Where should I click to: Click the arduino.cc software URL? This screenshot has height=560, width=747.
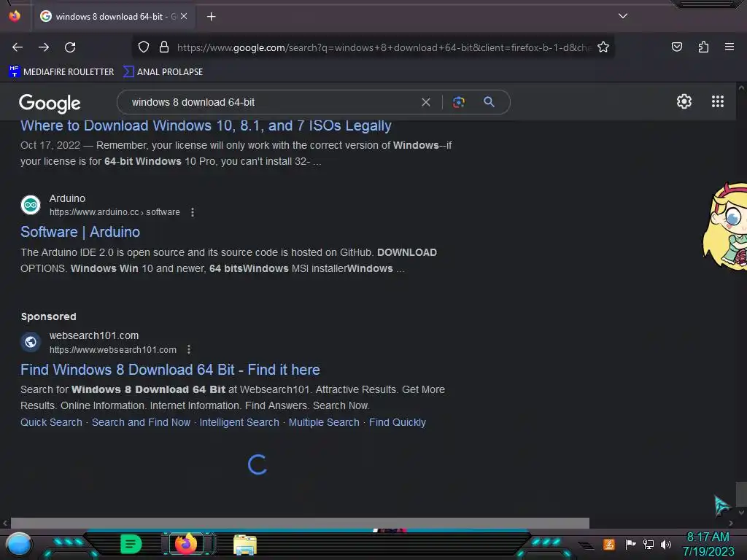pos(115,212)
